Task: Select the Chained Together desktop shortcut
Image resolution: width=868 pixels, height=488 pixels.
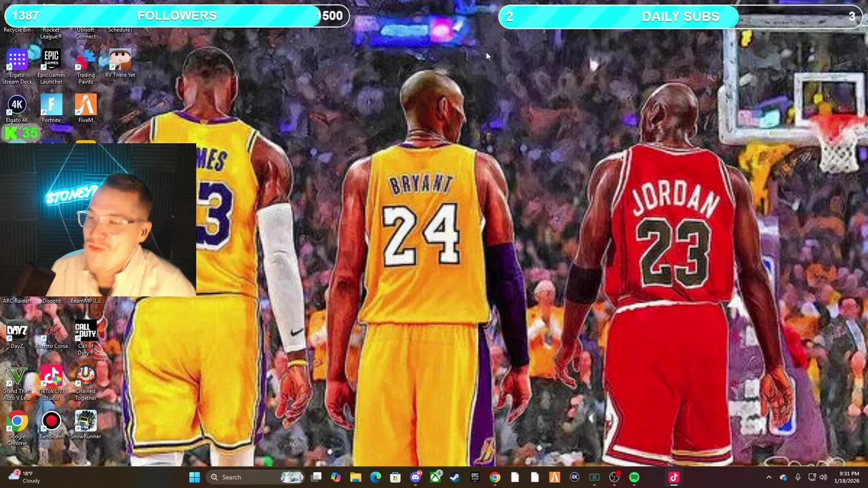Action: (85, 384)
